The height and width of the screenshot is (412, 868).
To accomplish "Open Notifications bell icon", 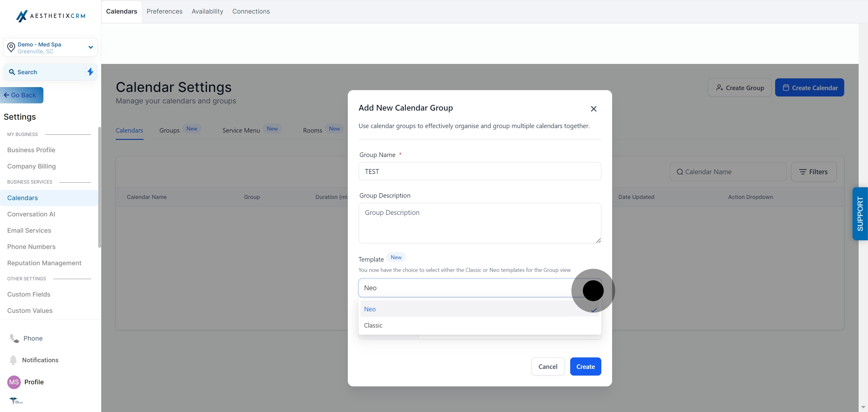I will [x=13, y=360].
